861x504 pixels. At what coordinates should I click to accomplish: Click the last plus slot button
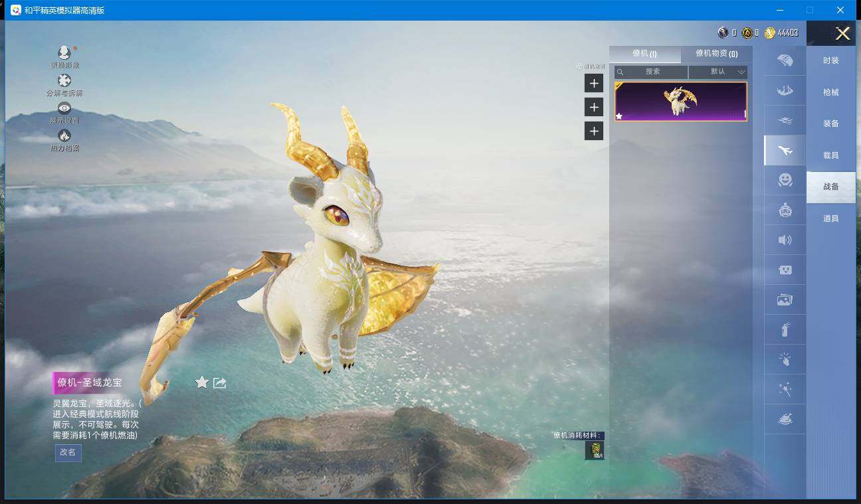[594, 131]
